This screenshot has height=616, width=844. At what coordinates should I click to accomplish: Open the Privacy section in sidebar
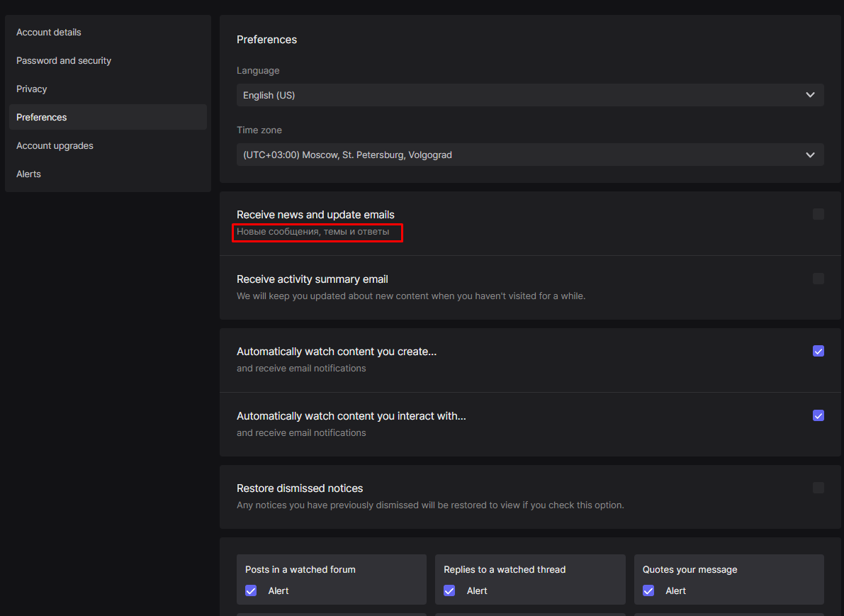tap(32, 89)
